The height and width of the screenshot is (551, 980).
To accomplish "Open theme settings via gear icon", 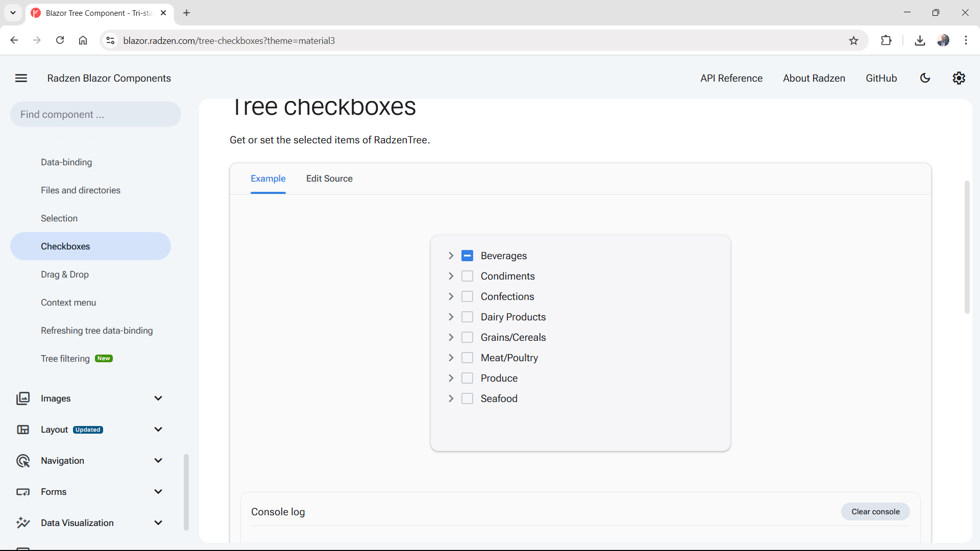I will (959, 78).
